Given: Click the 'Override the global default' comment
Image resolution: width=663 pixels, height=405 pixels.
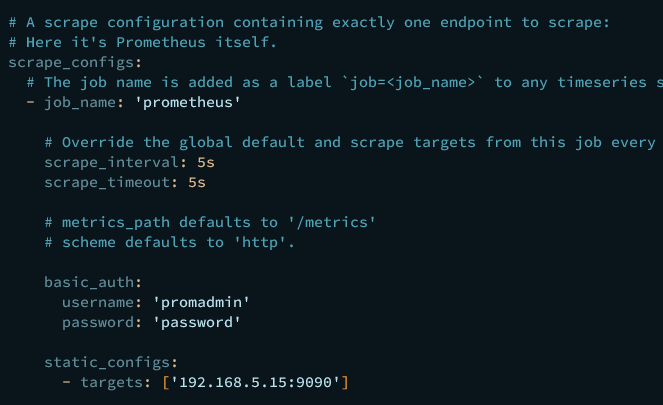Looking at the screenshot, I should click(350, 142).
